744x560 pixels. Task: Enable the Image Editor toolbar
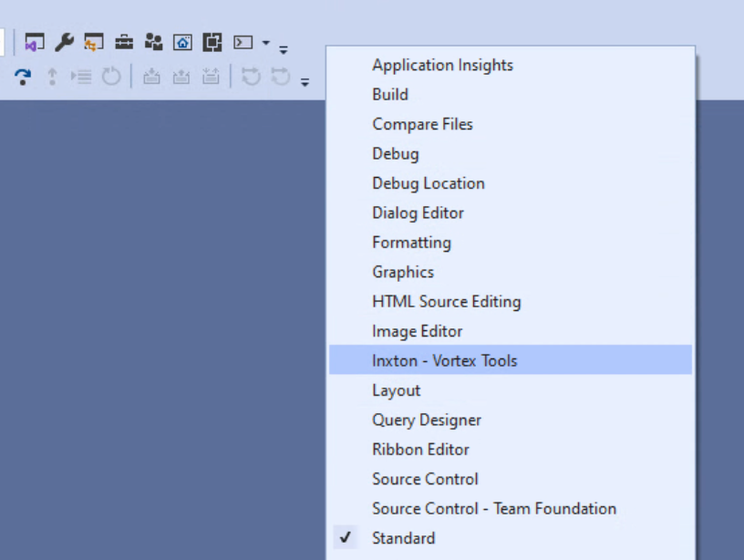click(511, 331)
